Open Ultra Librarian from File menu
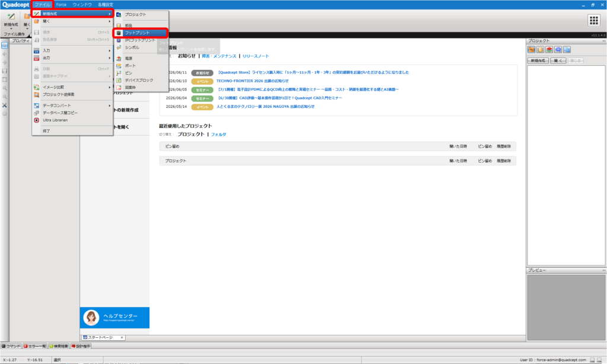Screen dimensions: 607x364 tap(72, 120)
